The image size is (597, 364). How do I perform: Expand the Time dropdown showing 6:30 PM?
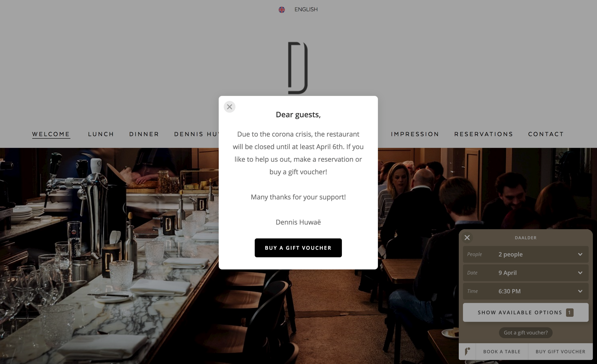(526, 291)
